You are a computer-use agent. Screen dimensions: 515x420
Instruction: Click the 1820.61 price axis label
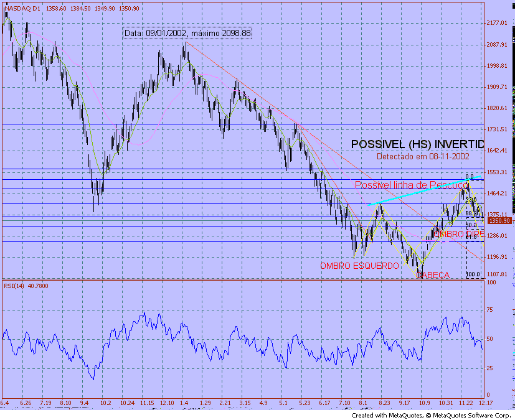click(497, 108)
